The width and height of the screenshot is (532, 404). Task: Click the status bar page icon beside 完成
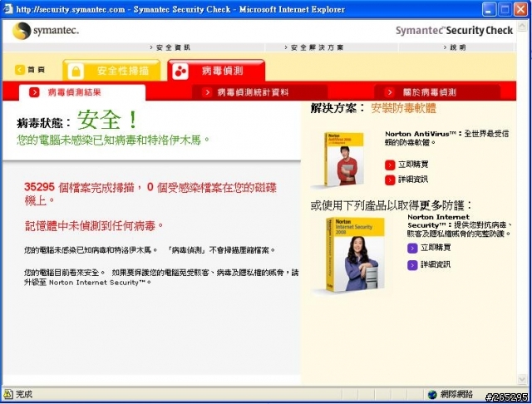coord(7,394)
